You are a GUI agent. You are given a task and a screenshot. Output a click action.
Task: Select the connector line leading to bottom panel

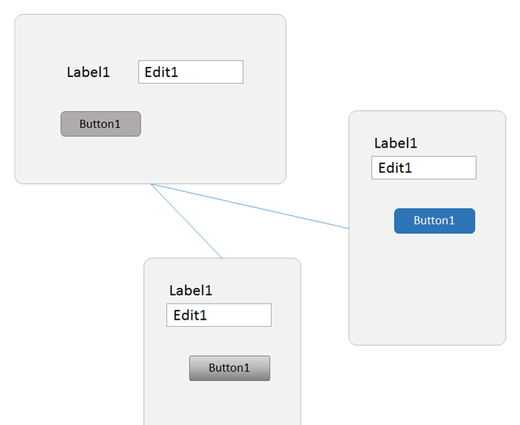pyautogui.click(x=187, y=221)
